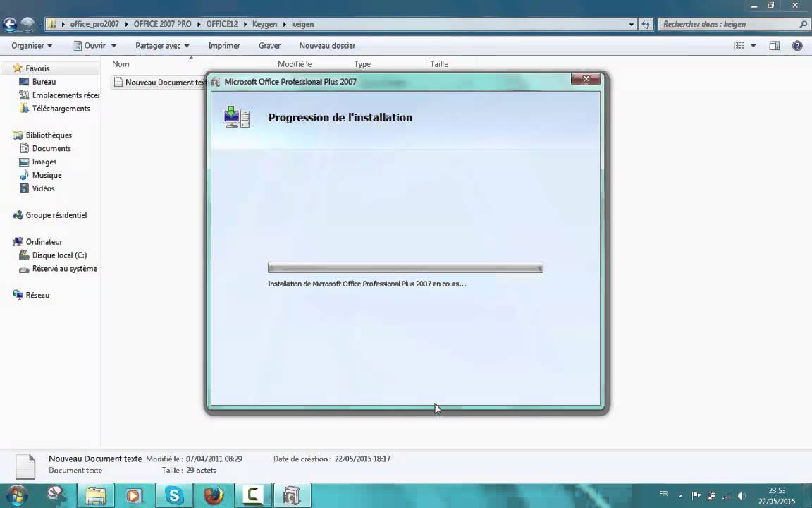Open the Windows Start orb
The width and height of the screenshot is (812, 508).
tap(17, 495)
